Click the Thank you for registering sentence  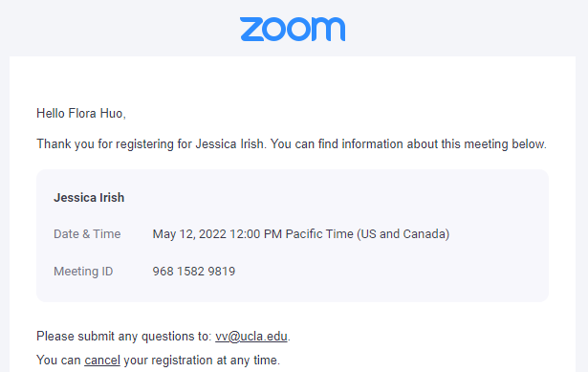coord(292,144)
